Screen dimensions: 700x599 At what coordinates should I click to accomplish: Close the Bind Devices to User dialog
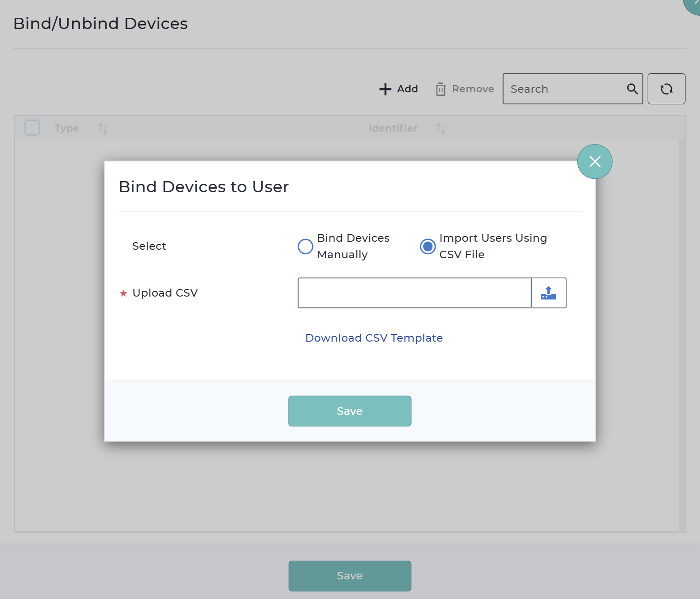595,161
